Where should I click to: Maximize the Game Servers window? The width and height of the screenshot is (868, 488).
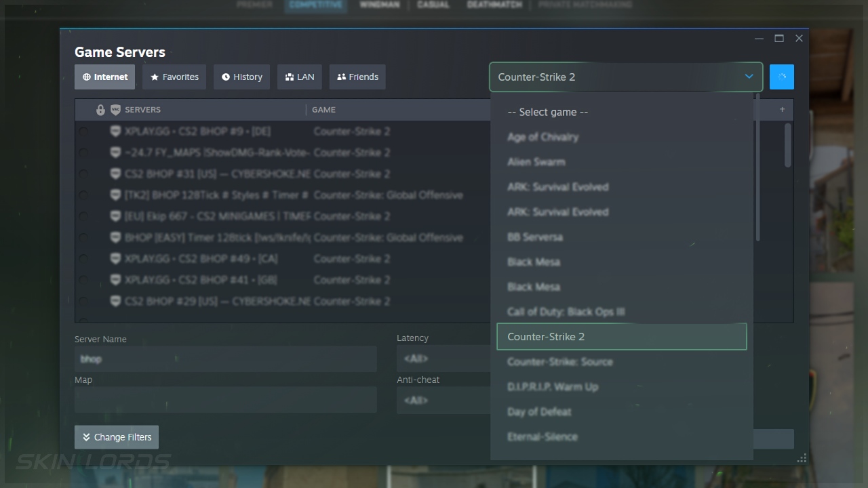(779, 39)
